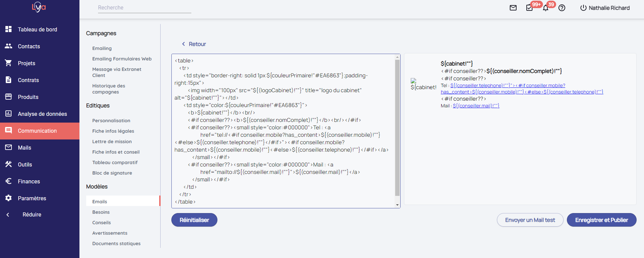Open Bloc de signature menu item
Viewport: 644px width, 258px height.
click(x=112, y=173)
